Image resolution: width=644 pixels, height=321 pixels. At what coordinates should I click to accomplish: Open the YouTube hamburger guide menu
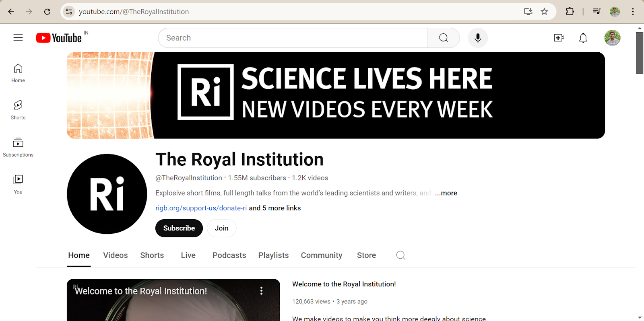click(18, 38)
